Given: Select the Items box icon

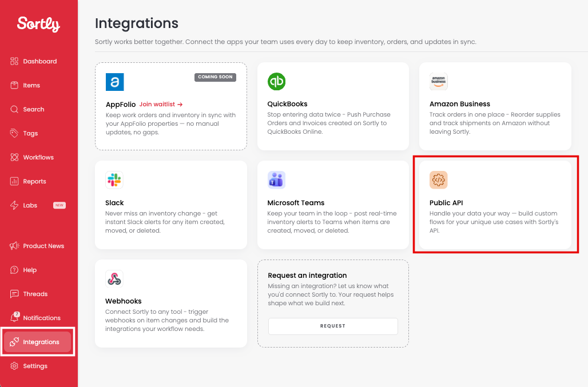Looking at the screenshot, I should point(14,85).
